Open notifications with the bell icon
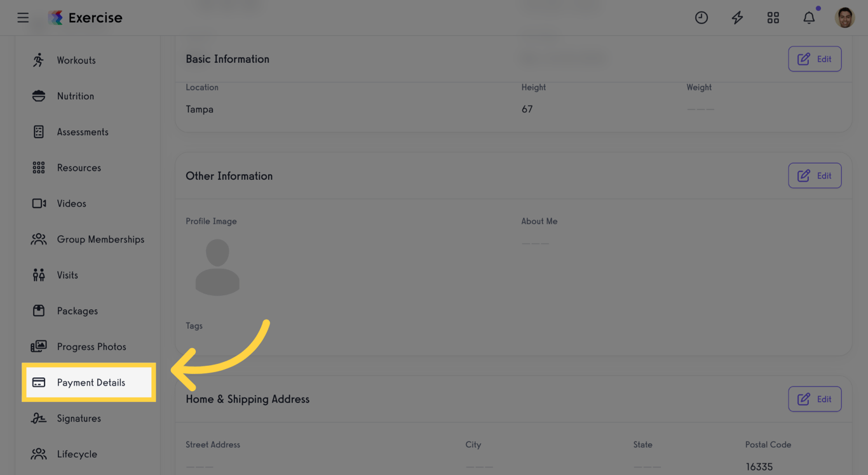Image resolution: width=868 pixels, height=475 pixels. click(809, 17)
